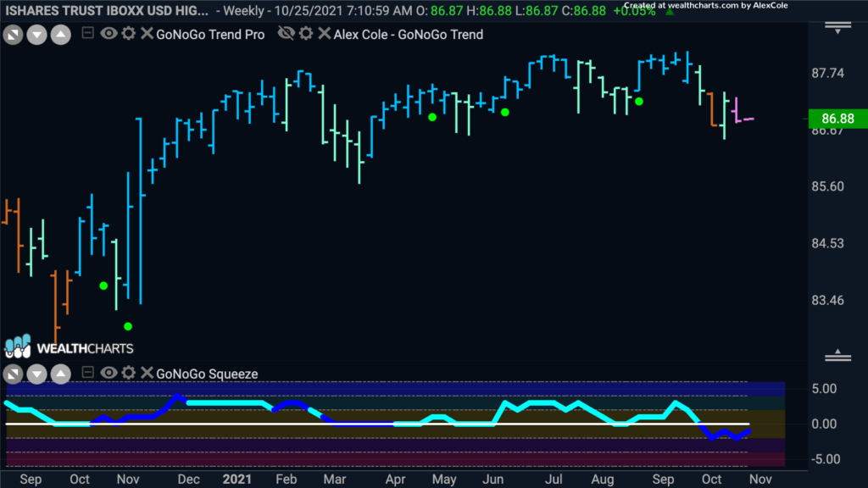Screen dimensions: 868x488
Task: Click the Feb label on time axis
Action: pos(287,480)
